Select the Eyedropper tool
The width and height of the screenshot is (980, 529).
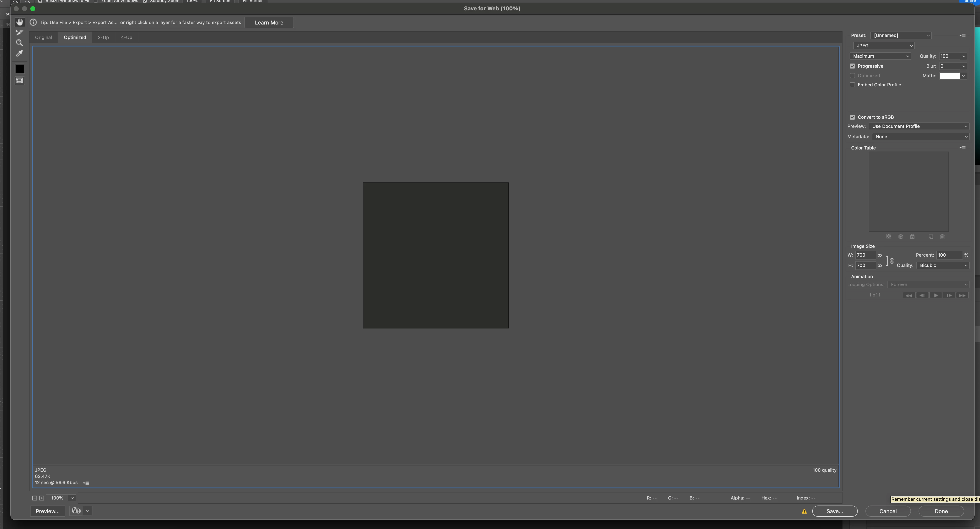point(19,53)
